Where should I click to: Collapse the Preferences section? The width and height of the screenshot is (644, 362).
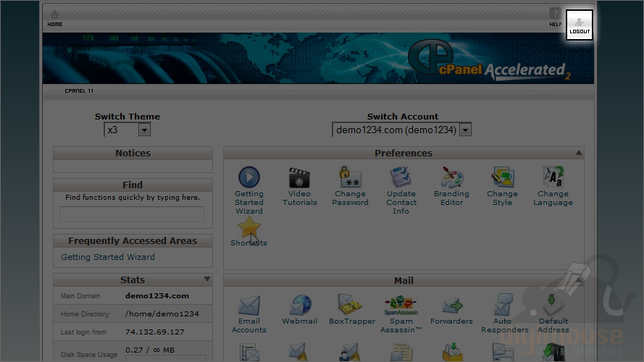pyautogui.click(x=578, y=153)
